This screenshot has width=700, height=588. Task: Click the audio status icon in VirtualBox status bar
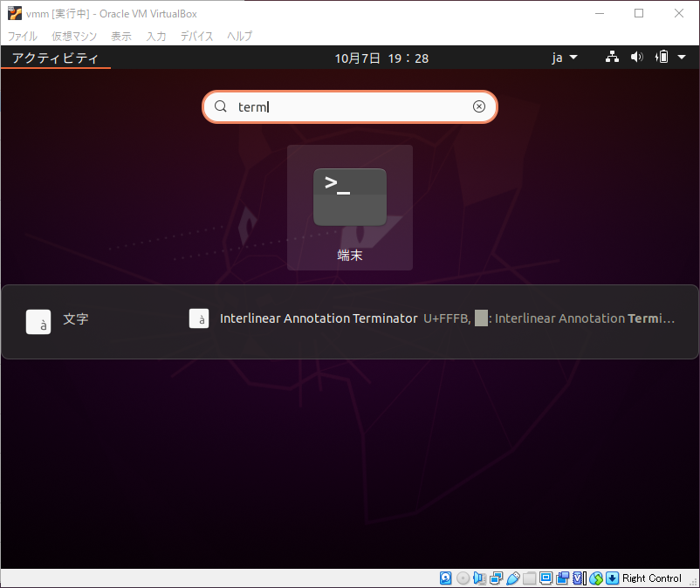tap(479, 578)
